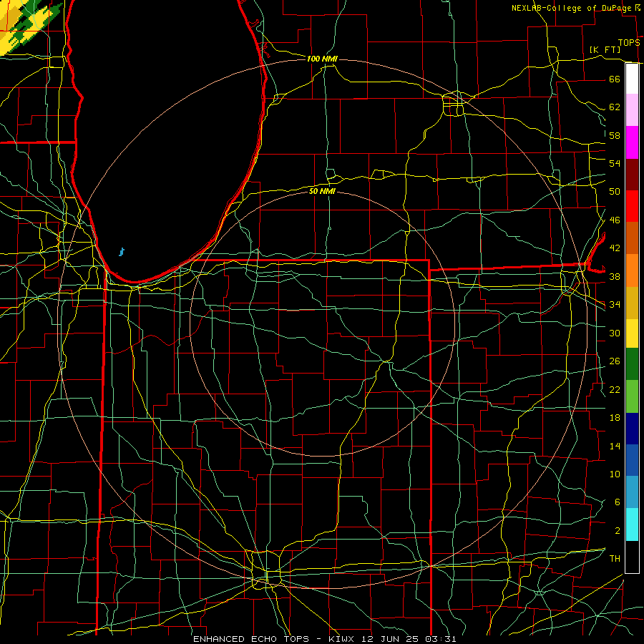Click the light pink legend swatch

tap(632, 110)
